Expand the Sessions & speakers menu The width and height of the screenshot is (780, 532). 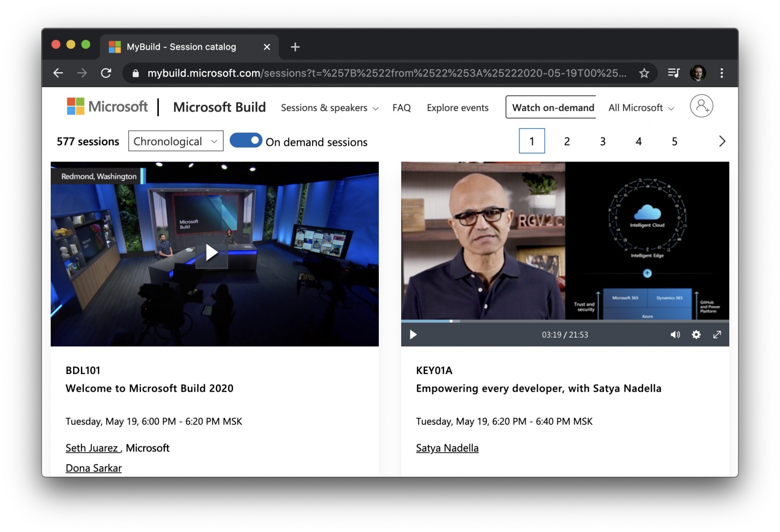(330, 108)
